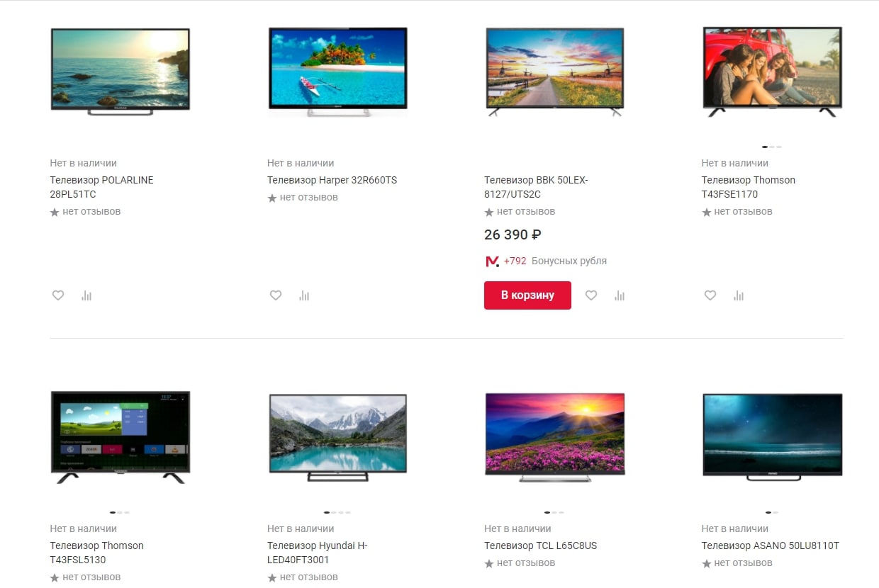Select second image dot under TCL L65C8US
This screenshot has width=879, height=588.
click(555, 512)
